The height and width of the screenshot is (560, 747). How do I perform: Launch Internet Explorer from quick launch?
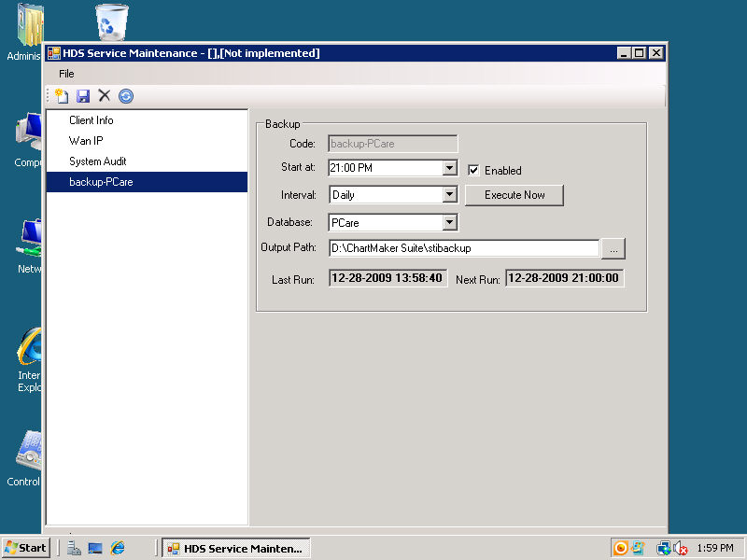(x=118, y=548)
